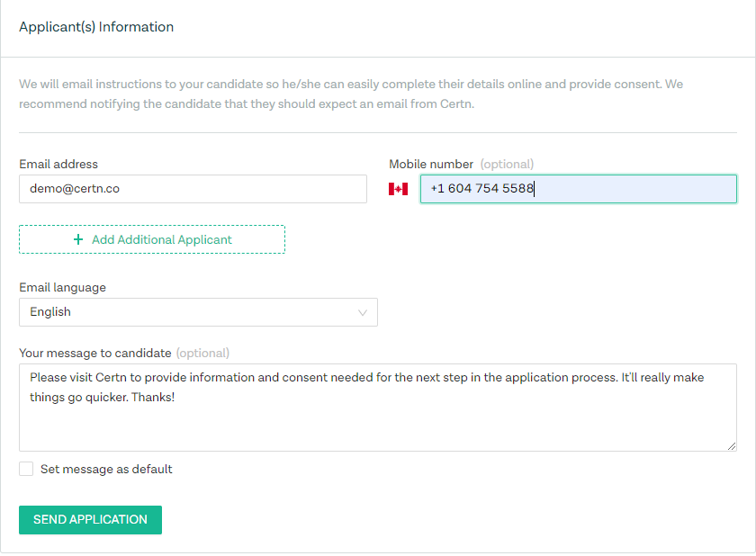The height and width of the screenshot is (556, 756).
Task: Click the "Email language" label
Action: point(62,288)
